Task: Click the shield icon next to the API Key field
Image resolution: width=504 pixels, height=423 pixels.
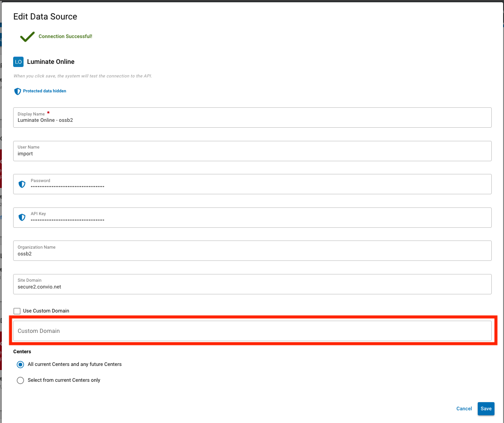Action: click(22, 217)
